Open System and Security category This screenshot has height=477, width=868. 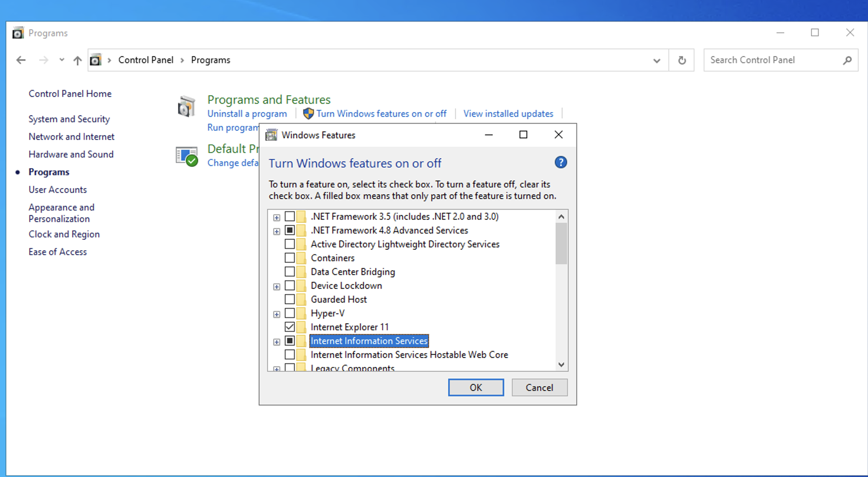[x=69, y=119]
